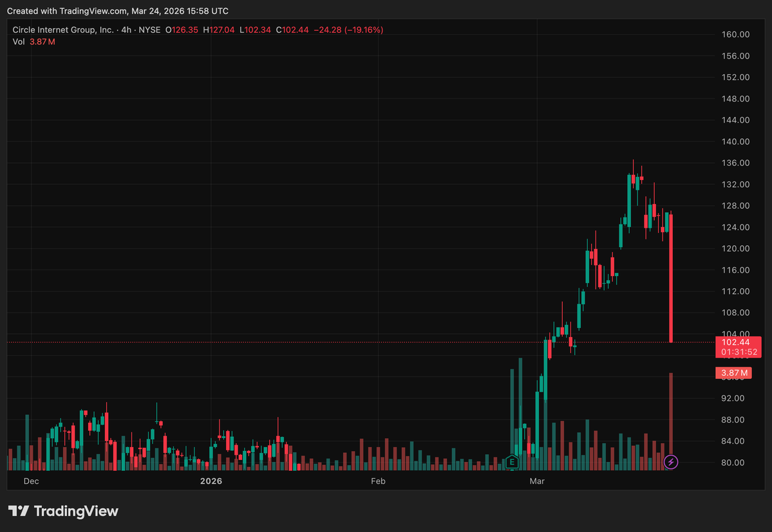Click the 2026 time axis label
The height and width of the screenshot is (532, 772).
tap(211, 481)
